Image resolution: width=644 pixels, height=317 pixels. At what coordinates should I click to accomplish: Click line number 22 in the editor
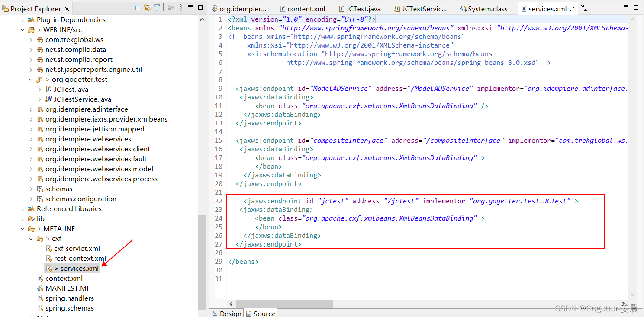pyautogui.click(x=219, y=201)
